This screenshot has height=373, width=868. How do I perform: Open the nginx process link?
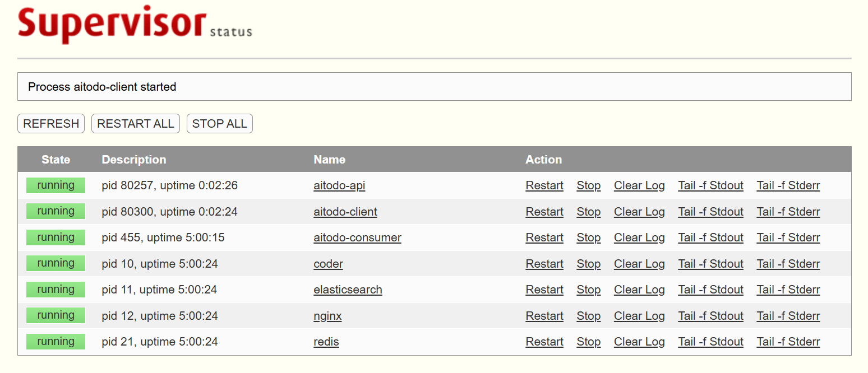[327, 316]
